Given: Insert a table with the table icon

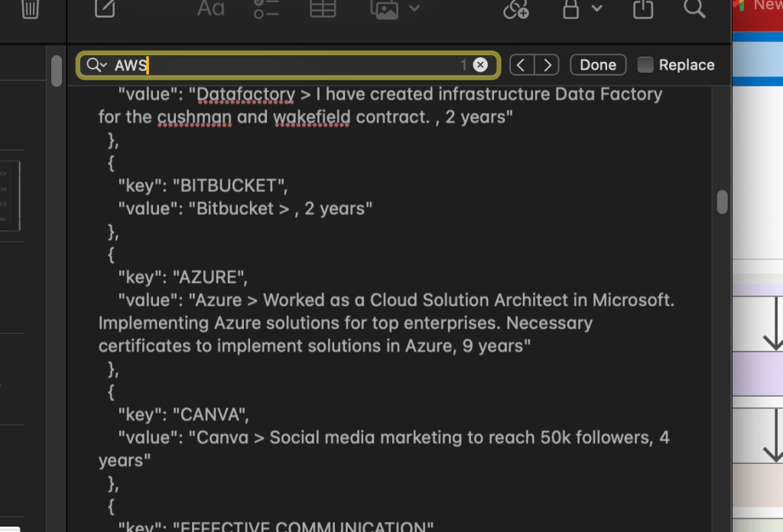Looking at the screenshot, I should pos(323,8).
